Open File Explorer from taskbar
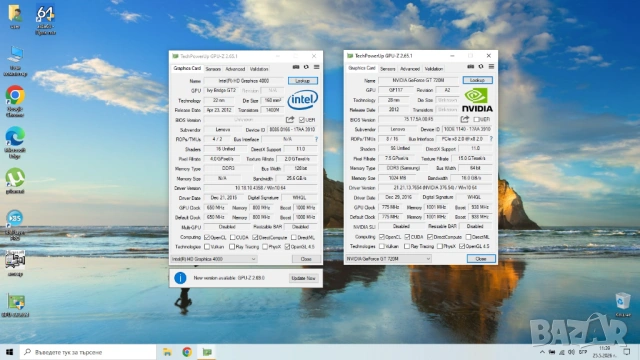640x360 pixels. coord(167,352)
